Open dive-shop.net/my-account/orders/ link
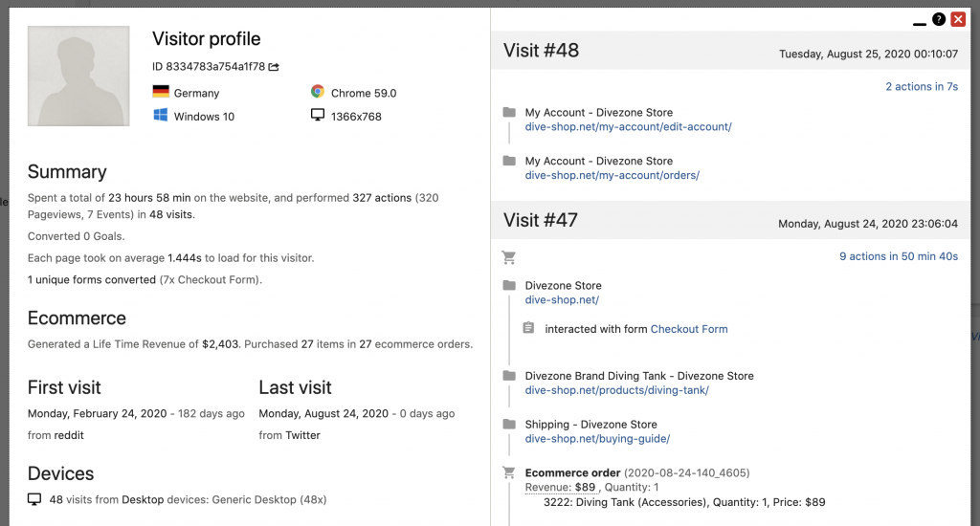 pos(612,176)
